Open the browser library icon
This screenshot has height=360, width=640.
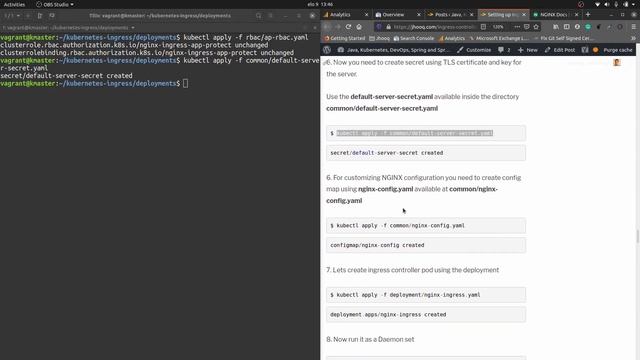(x=556, y=27)
